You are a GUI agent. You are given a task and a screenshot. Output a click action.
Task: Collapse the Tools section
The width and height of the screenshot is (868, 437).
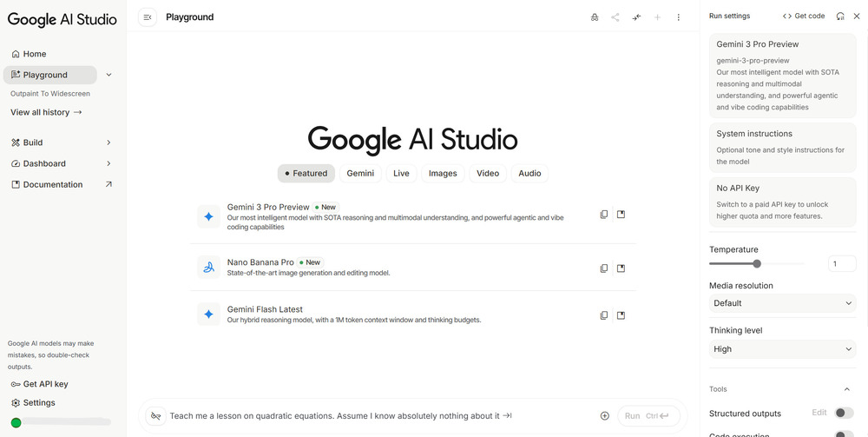click(847, 389)
